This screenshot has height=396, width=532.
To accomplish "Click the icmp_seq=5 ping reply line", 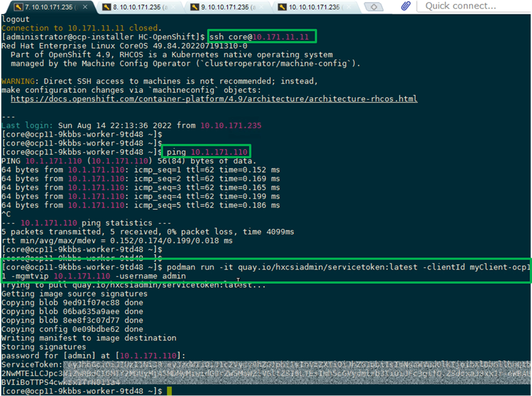I will [141, 205].
